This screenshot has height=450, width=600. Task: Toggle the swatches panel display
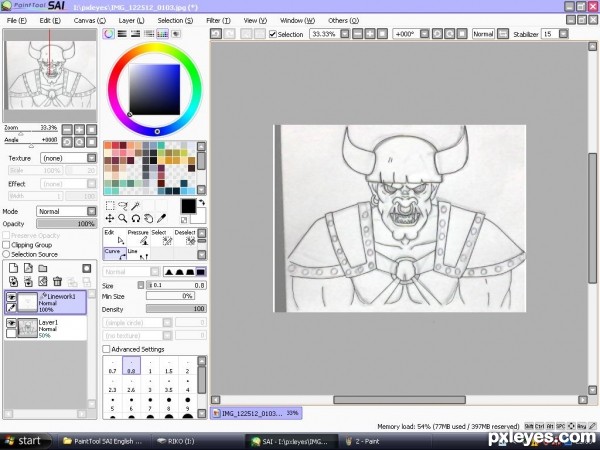[x=163, y=34]
